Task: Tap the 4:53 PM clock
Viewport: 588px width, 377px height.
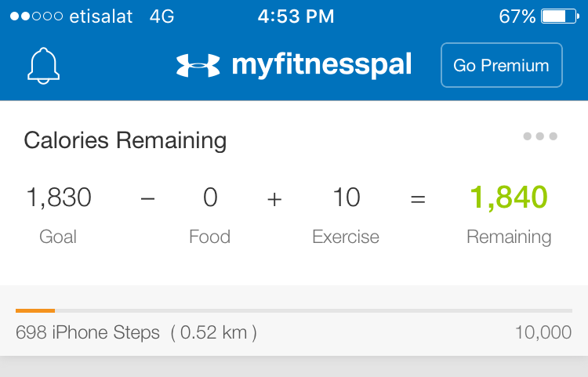Action: point(296,16)
